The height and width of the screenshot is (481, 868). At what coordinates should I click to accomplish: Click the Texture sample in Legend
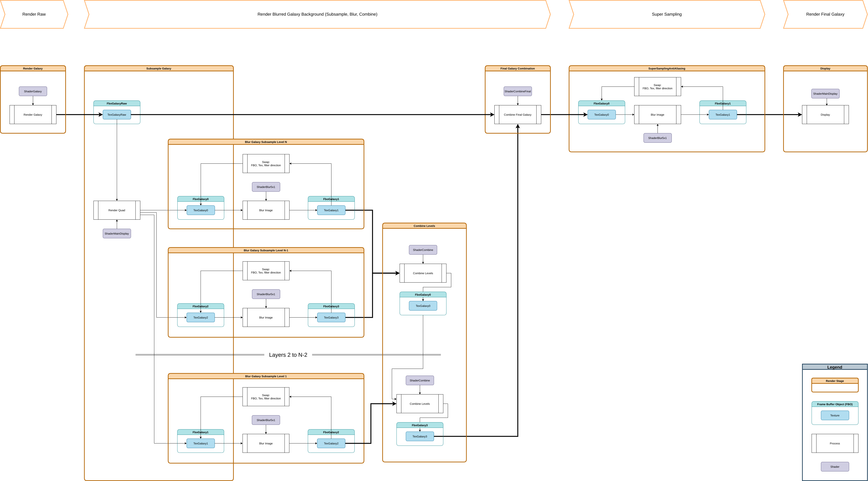coord(835,416)
